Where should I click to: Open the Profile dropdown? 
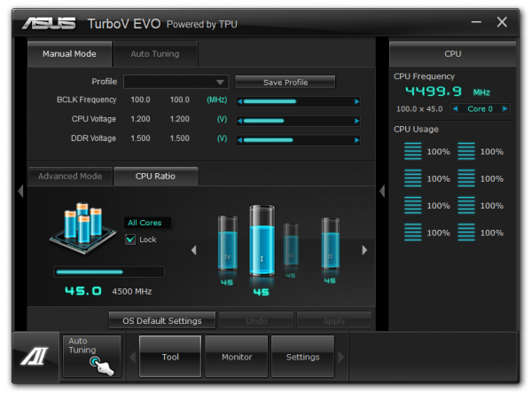point(176,82)
